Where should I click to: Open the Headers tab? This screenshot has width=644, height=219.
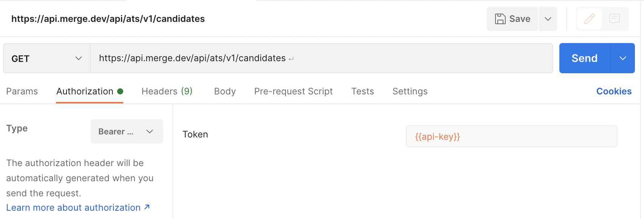167,91
